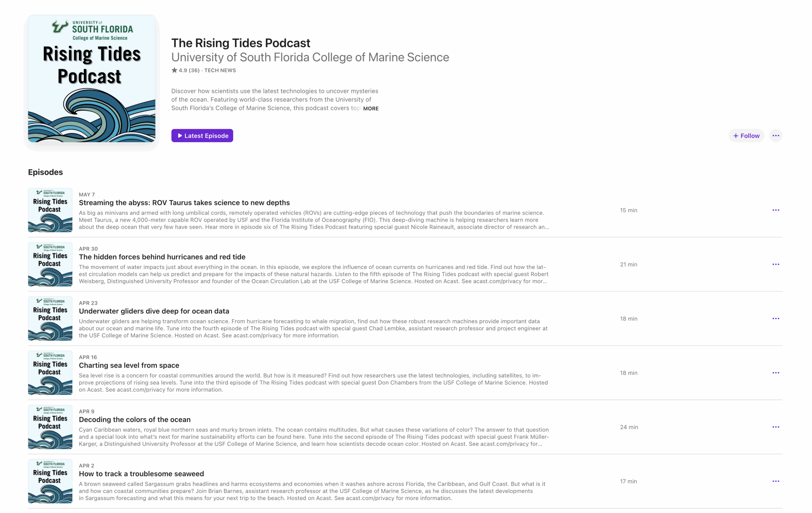This screenshot has height=513, width=812.
Task: Open the large Rising Tides Podcast artwork
Action: [91, 79]
